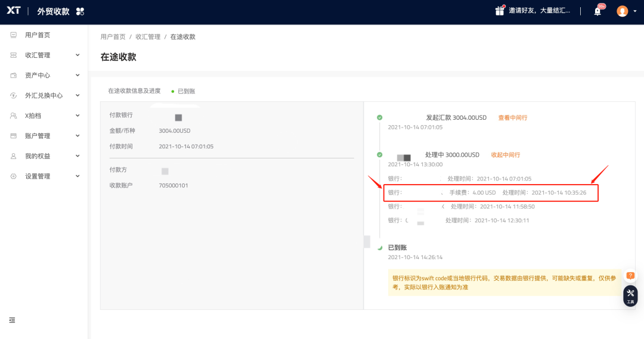Image resolution: width=644 pixels, height=339 pixels.
Task: Collapse the sidebar with bottom toggle icon
Action: click(x=13, y=320)
